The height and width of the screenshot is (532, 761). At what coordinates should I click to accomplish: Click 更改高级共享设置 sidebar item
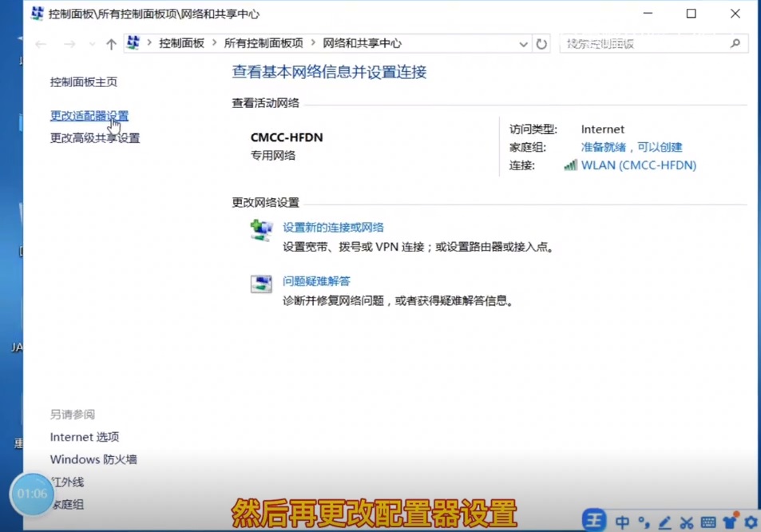(93, 137)
